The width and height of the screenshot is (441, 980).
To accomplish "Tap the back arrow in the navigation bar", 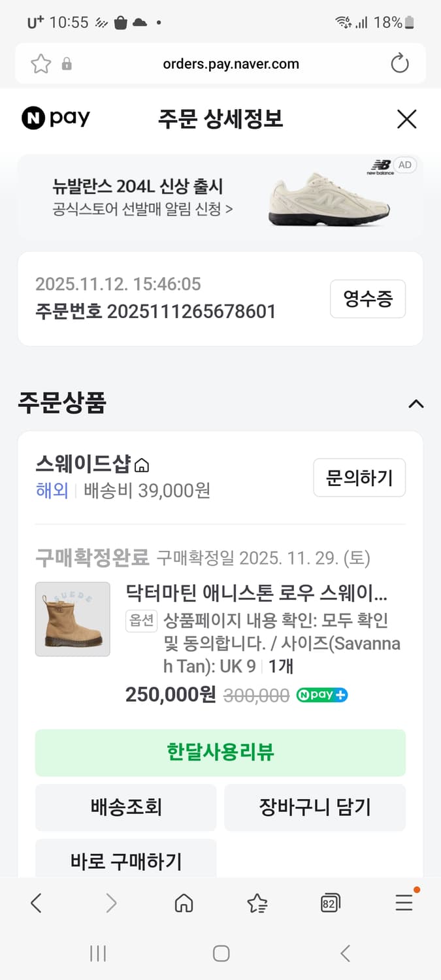I will (36, 903).
